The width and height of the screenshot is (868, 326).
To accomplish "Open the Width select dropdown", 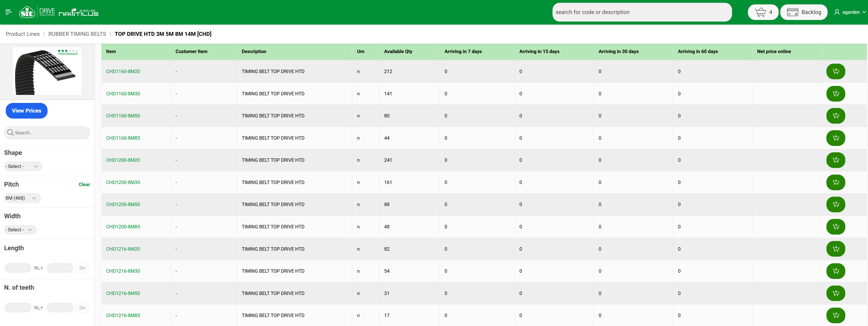I will click(20, 230).
